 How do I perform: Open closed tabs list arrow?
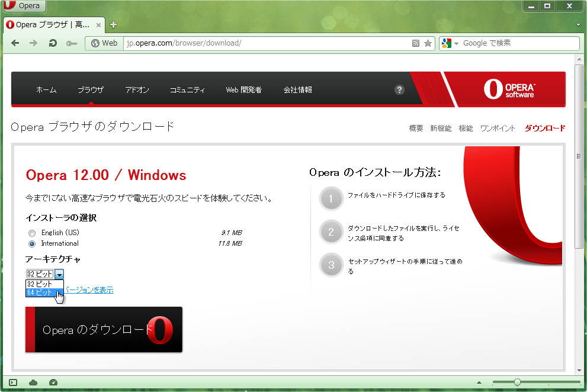pyautogui.click(x=578, y=25)
